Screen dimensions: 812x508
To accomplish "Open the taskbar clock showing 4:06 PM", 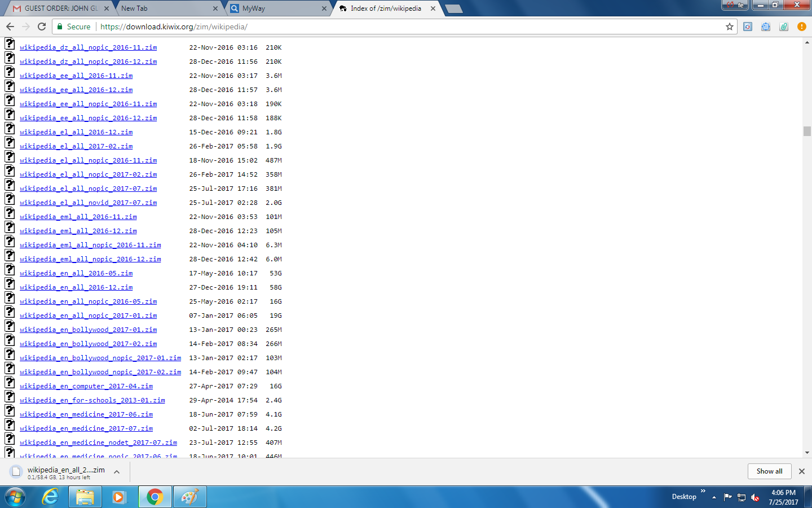I will (783, 497).
